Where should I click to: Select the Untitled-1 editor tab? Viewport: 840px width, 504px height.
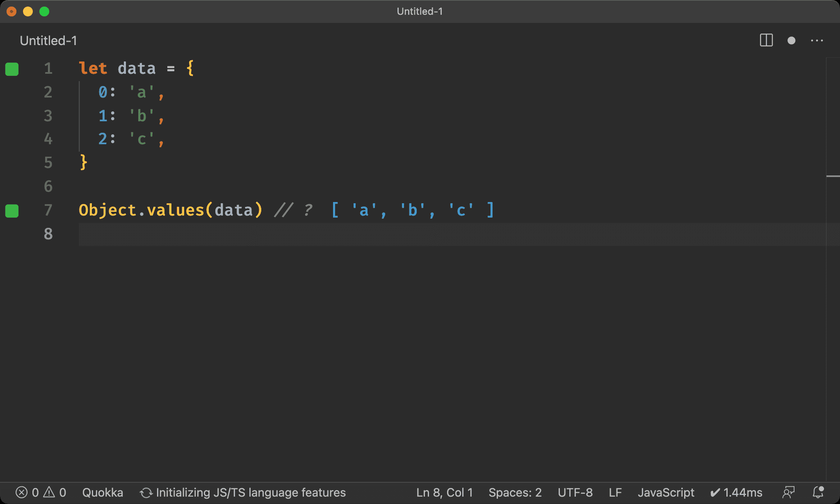click(x=48, y=41)
